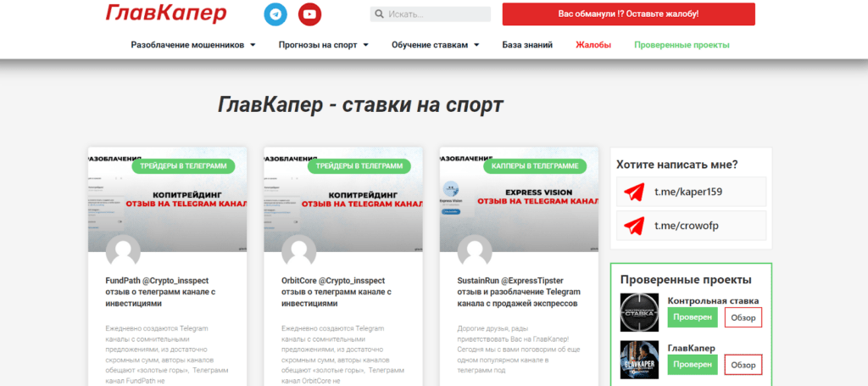Click the FundPath article excerpt text

(166, 355)
